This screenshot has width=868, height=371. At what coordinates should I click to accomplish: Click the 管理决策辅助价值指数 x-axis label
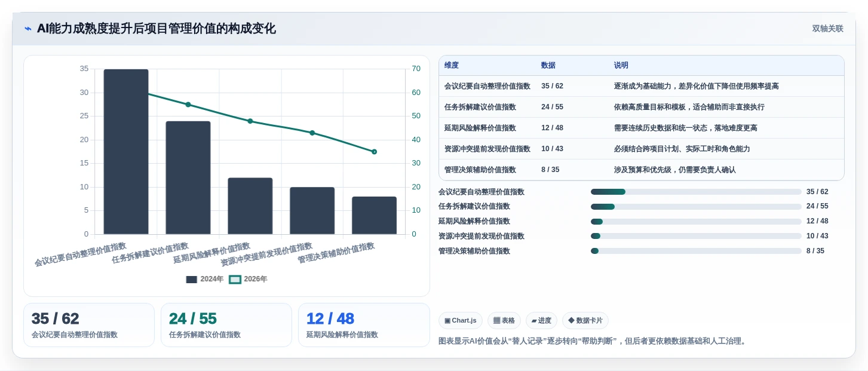pyautogui.click(x=336, y=253)
